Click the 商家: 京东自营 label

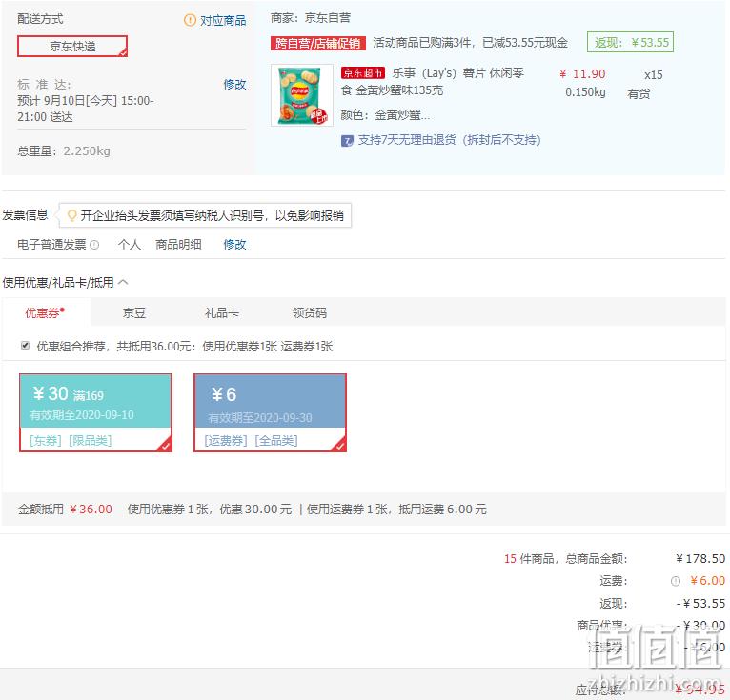311,18
